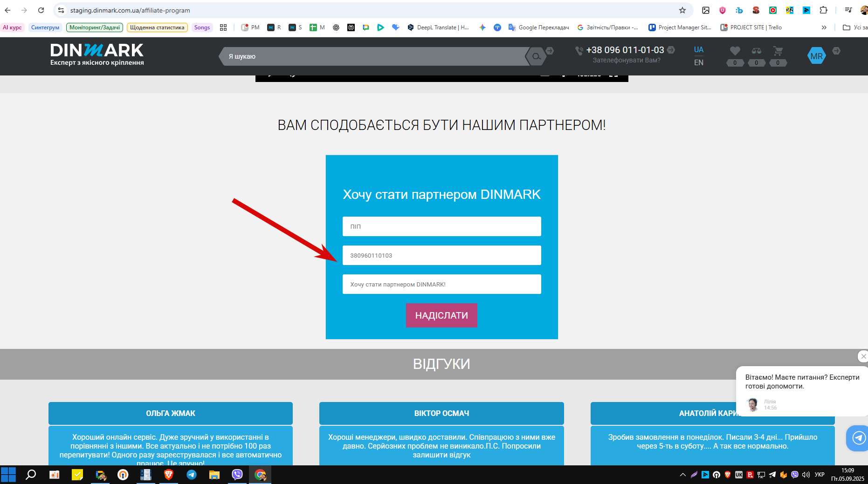Open Brave browser from taskbar
868x484 pixels.
169,475
